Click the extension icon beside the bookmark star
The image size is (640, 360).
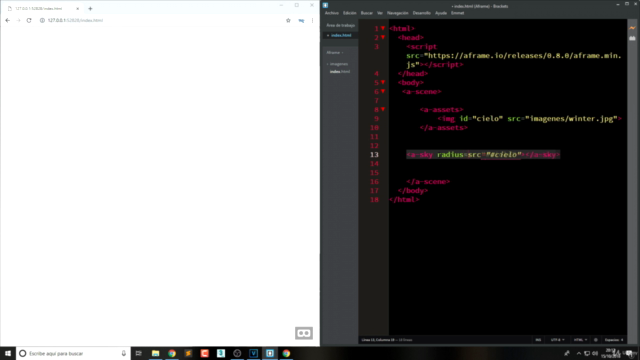coord(301,20)
